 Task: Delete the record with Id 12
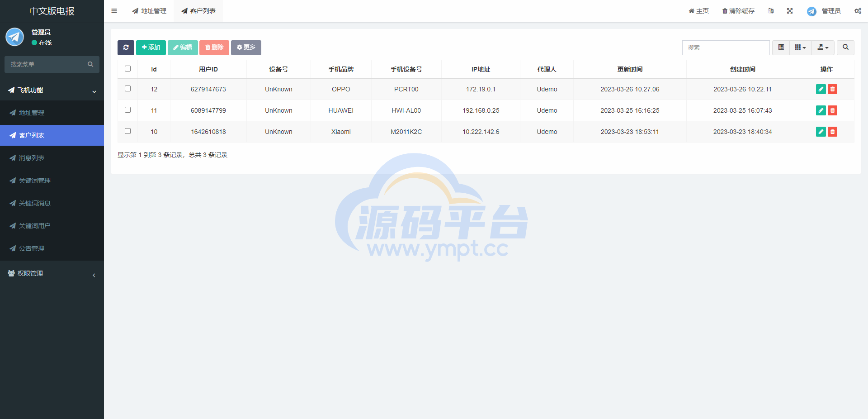click(x=832, y=89)
